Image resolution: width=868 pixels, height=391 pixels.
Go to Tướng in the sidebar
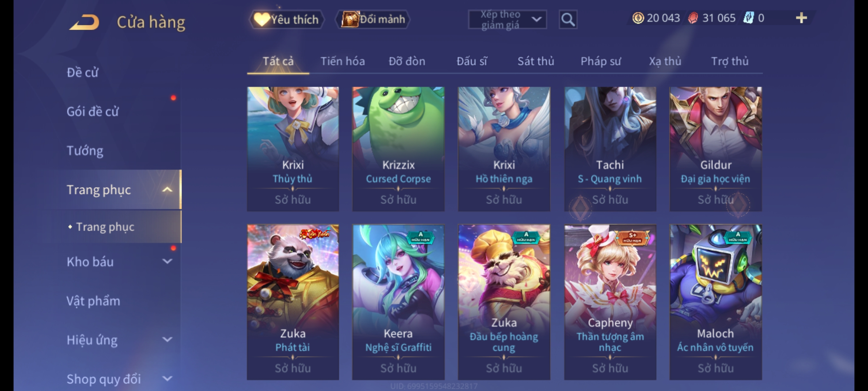coord(85,151)
